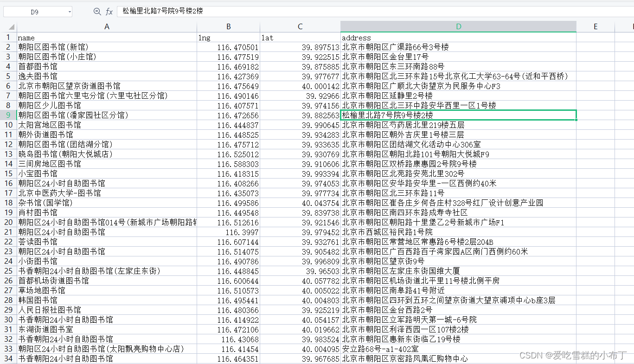Select cell 三间房地区图书馆
The height and width of the screenshot is (364, 634).
click(x=107, y=164)
